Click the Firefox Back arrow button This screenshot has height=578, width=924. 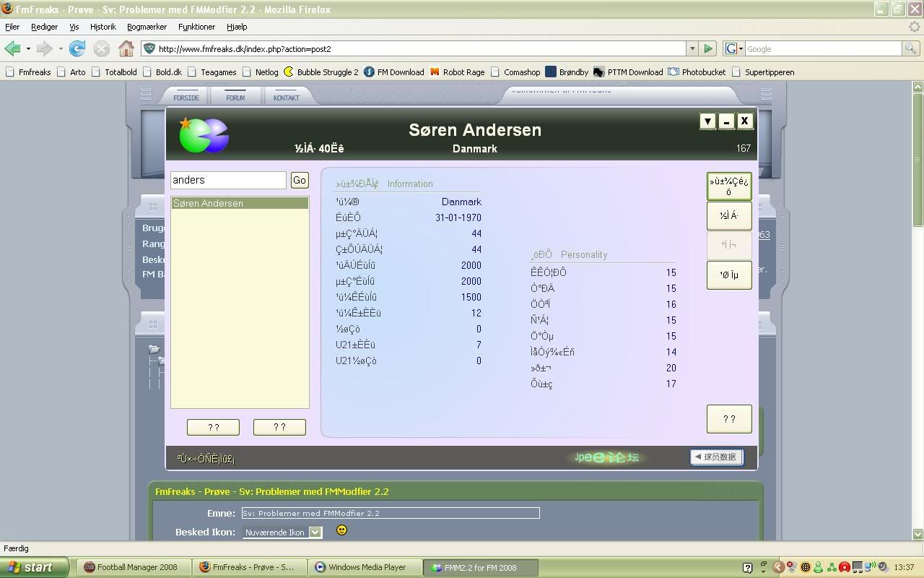[x=12, y=48]
